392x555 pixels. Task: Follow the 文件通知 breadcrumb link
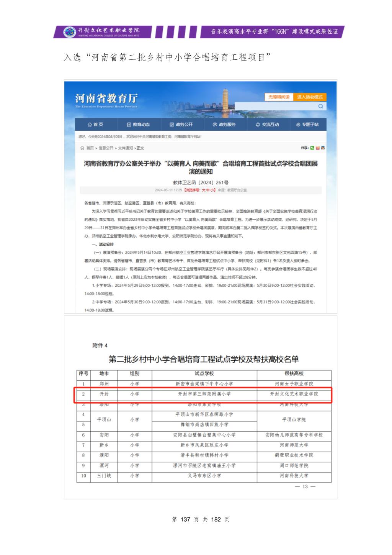(126, 148)
